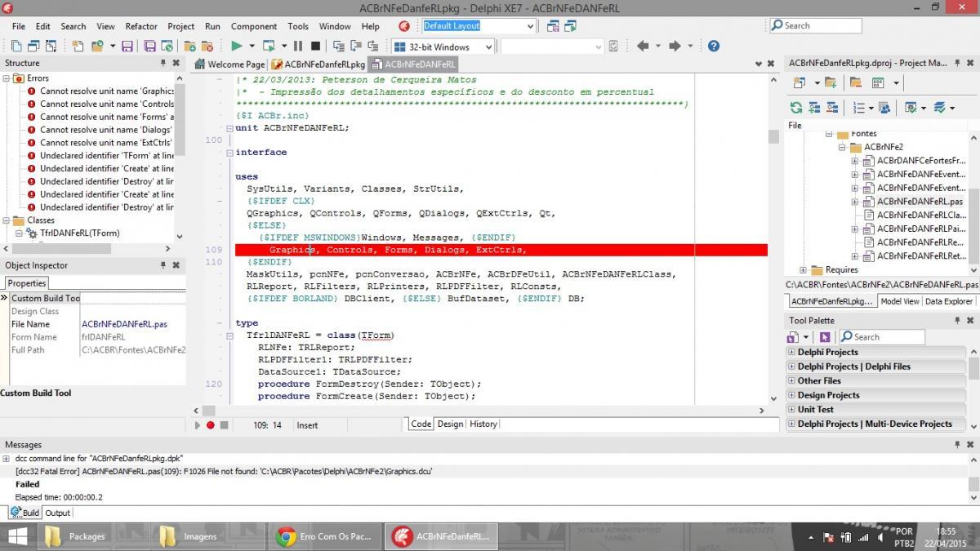Open the Refactor menu

tap(141, 26)
